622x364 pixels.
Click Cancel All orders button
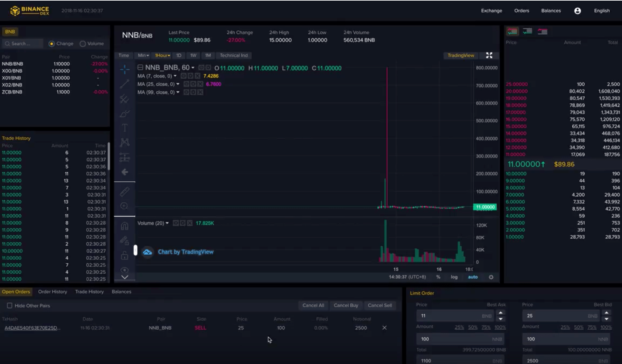313,305
